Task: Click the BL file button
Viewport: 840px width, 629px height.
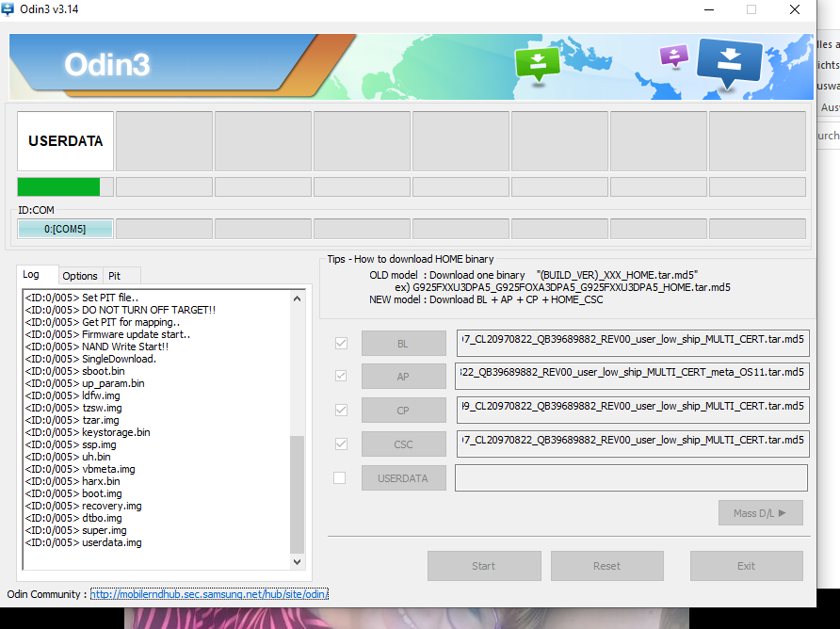Action: [x=403, y=344]
